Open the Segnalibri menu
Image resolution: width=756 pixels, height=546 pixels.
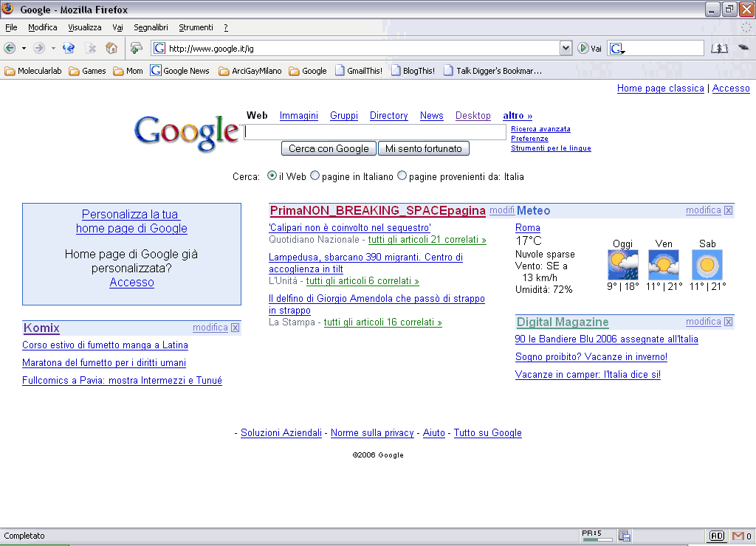151,27
